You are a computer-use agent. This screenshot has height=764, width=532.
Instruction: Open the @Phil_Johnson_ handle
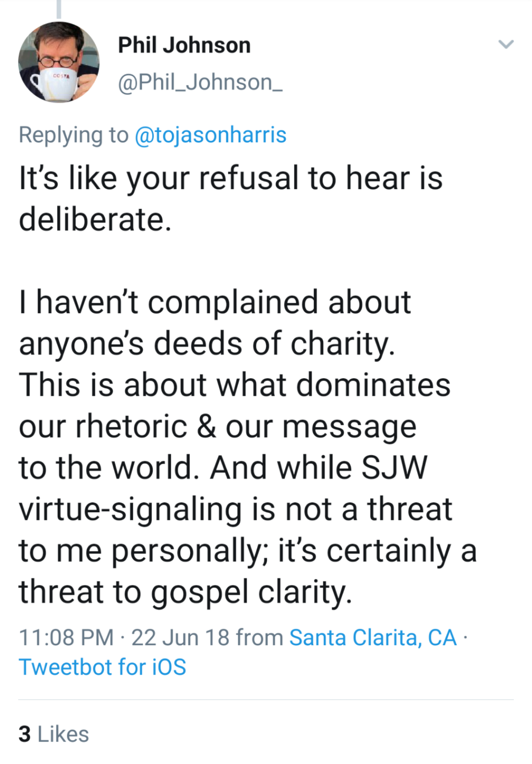pos(200,82)
